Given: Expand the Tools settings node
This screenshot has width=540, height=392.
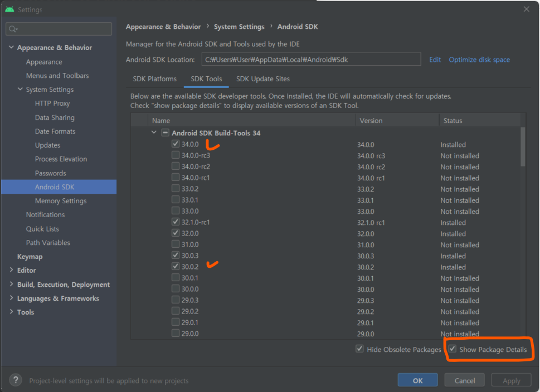Looking at the screenshot, I should coord(11,312).
